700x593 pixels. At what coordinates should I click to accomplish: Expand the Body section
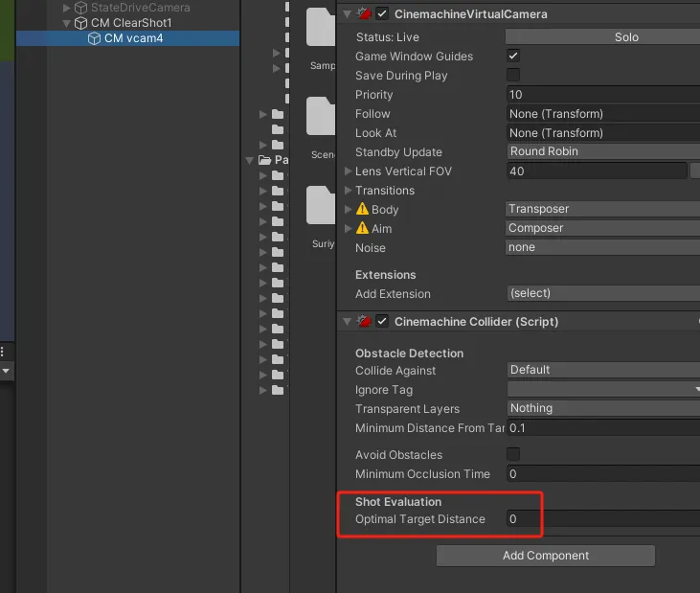[x=349, y=209]
